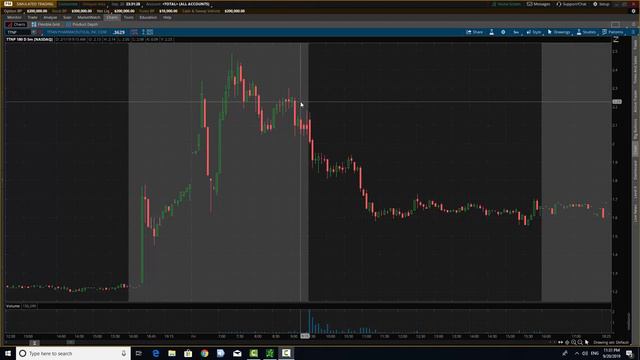Open the Setup menu

pos(601,4)
